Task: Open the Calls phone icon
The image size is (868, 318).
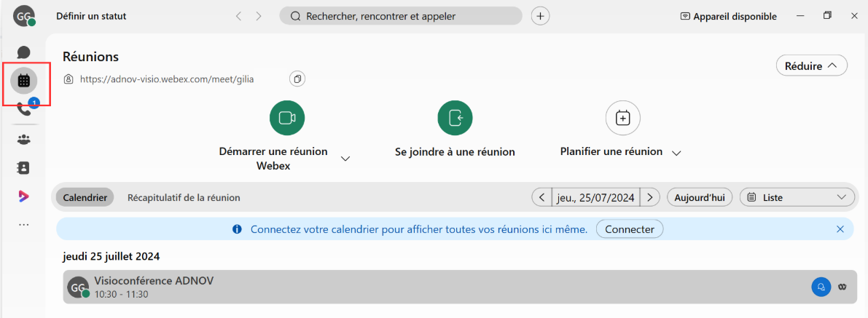Action: pos(24,110)
